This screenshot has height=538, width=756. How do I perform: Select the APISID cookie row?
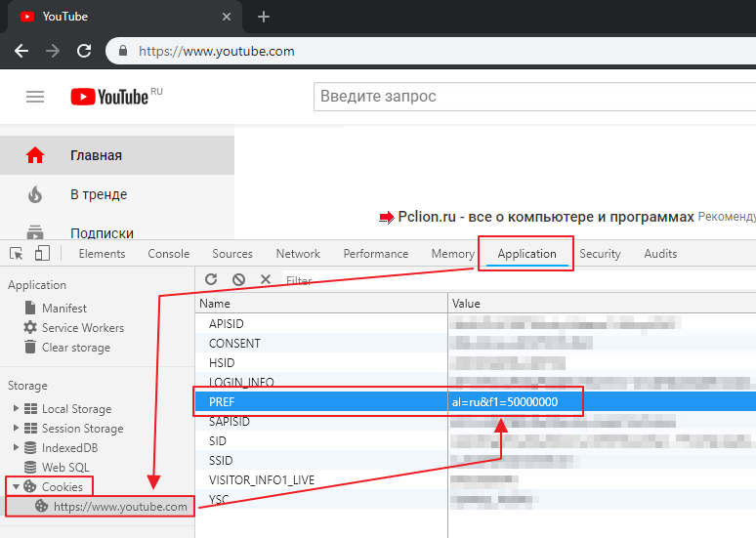point(476,323)
